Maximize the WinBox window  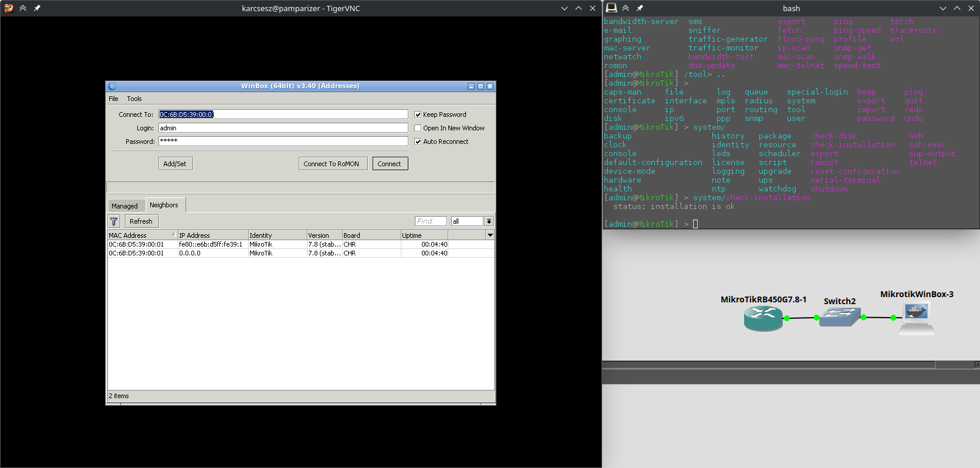[481, 86]
